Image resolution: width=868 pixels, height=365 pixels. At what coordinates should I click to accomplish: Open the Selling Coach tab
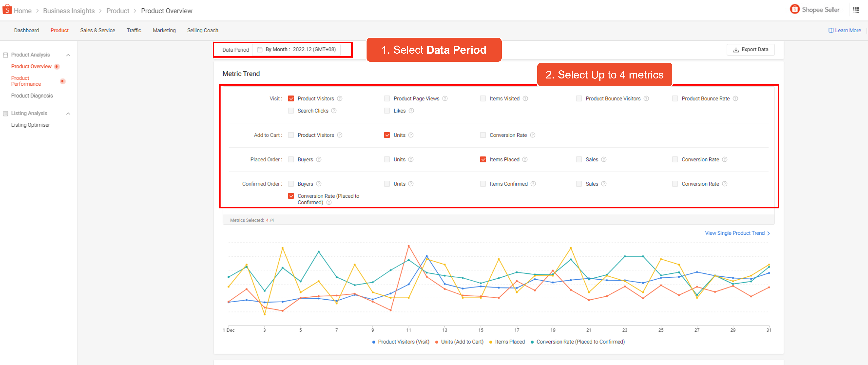pos(203,30)
